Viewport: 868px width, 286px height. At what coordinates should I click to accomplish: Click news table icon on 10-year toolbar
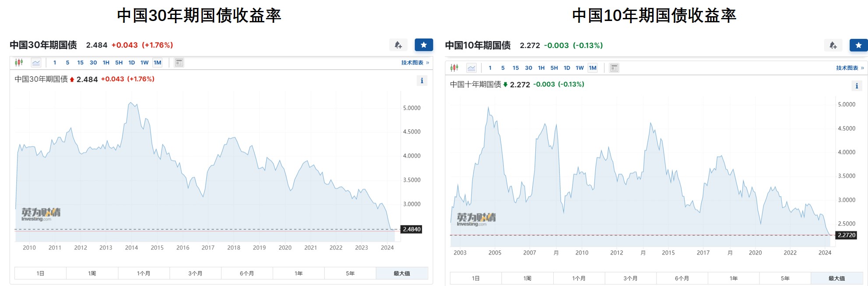point(614,68)
